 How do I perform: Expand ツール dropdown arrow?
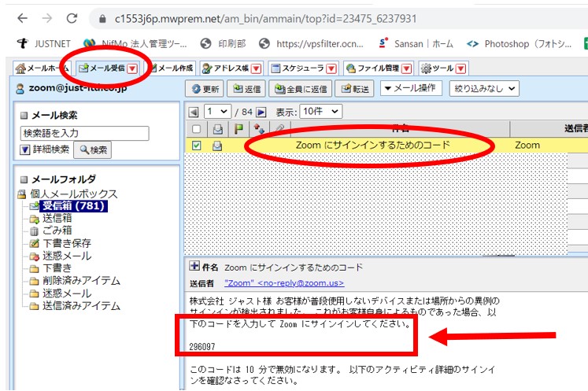pos(460,68)
